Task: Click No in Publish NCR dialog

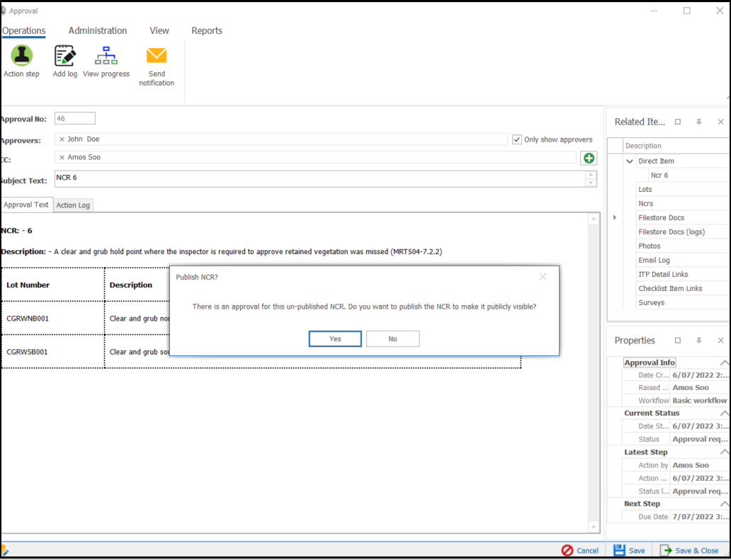Action: 392,339
